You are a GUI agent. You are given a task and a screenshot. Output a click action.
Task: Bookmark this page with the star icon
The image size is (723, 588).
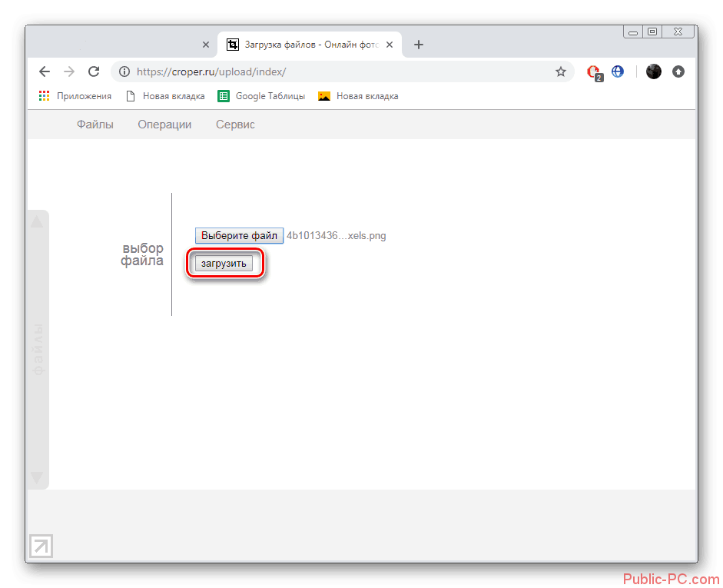[x=560, y=71]
